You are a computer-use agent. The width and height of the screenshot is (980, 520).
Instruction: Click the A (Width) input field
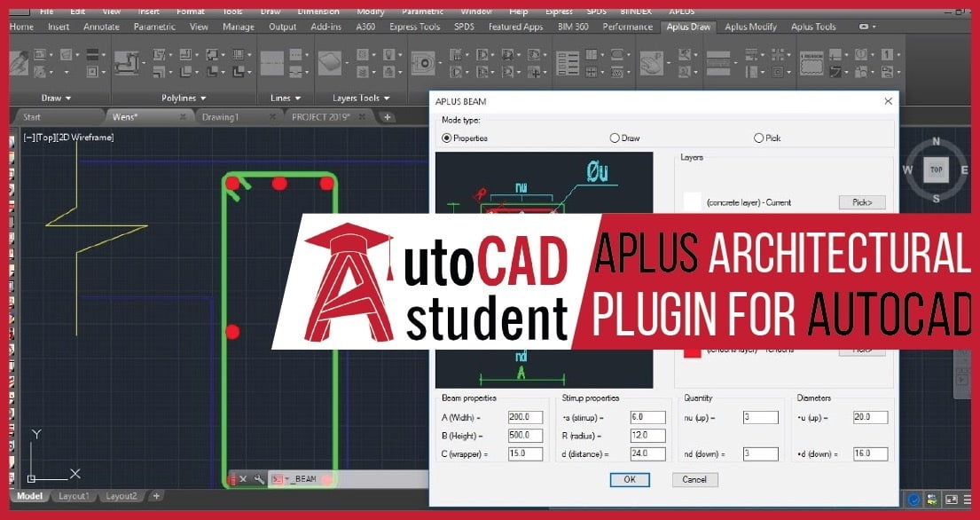pos(525,417)
